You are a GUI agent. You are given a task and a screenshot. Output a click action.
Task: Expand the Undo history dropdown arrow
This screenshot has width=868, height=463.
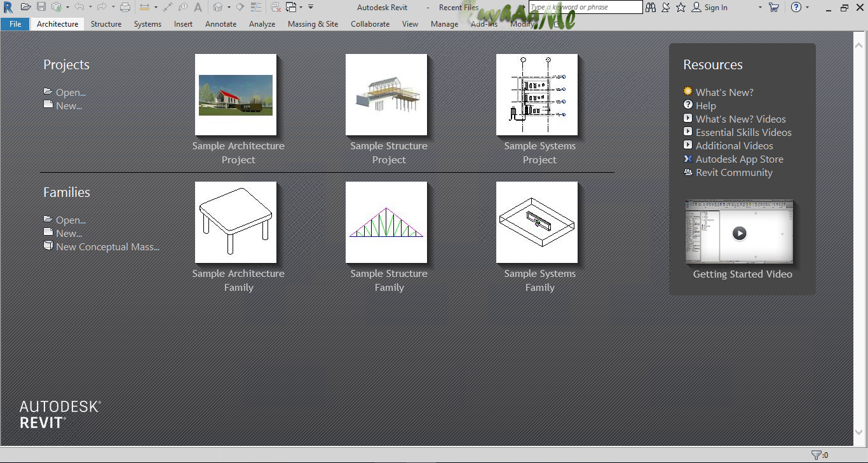(90, 7)
